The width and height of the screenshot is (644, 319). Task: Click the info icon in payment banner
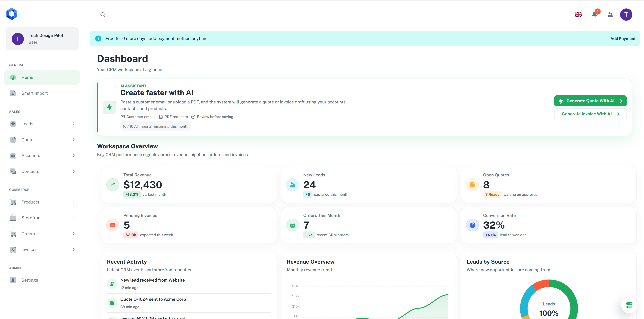pyautogui.click(x=98, y=38)
